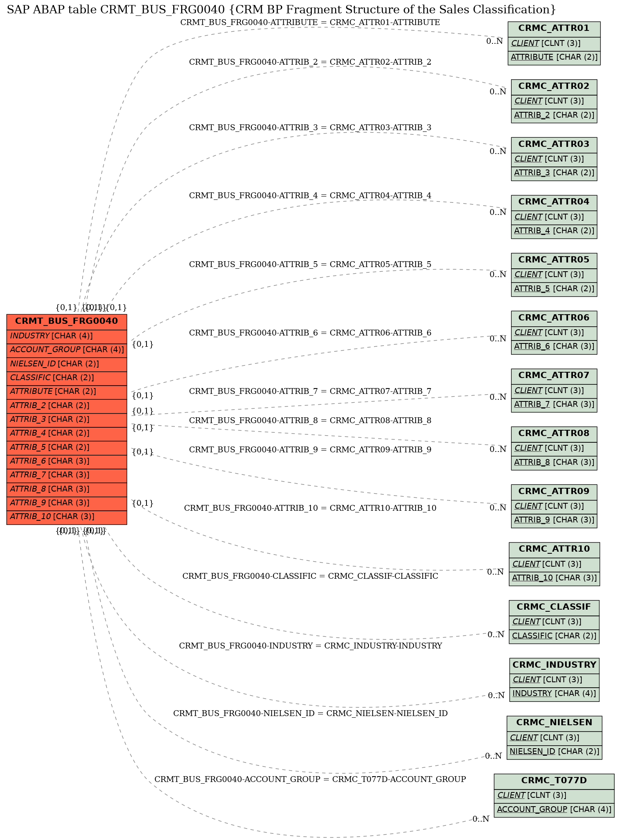Viewport: 621px width, 840px height.
Task: Click ATTRIB_5 [CHAR (2)] in main table
Action: click(x=67, y=448)
